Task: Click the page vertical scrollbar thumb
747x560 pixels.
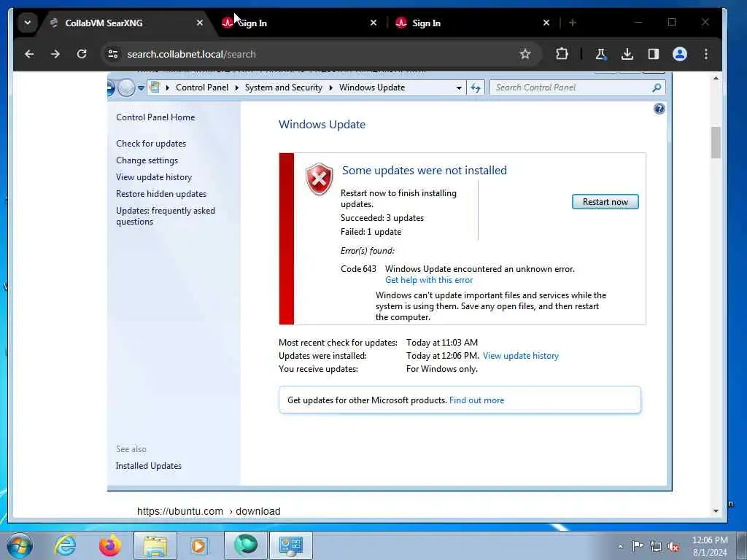Action: coord(716,142)
